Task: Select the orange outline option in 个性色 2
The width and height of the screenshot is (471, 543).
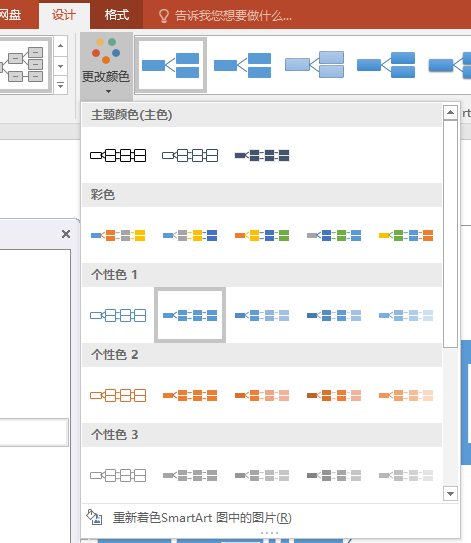Action: click(x=118, y=395)
